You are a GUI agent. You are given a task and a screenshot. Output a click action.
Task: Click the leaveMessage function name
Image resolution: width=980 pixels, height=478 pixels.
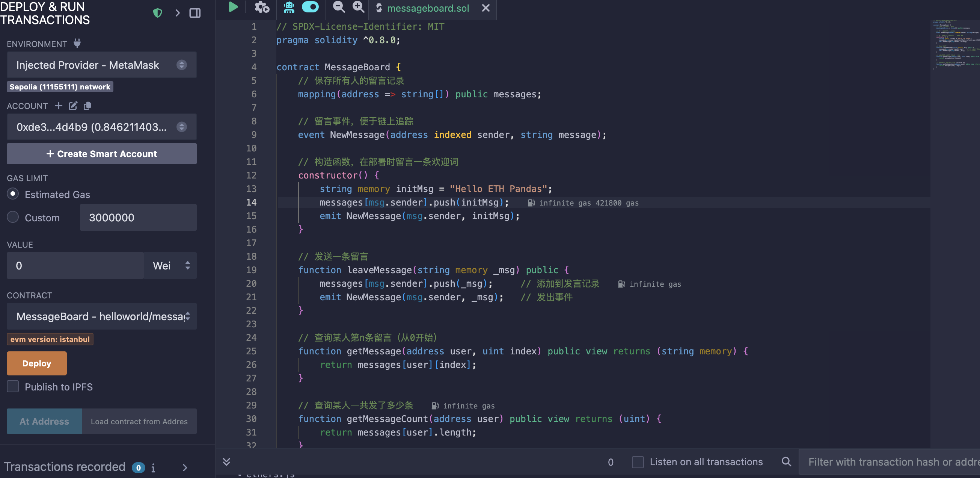(379, 270)
